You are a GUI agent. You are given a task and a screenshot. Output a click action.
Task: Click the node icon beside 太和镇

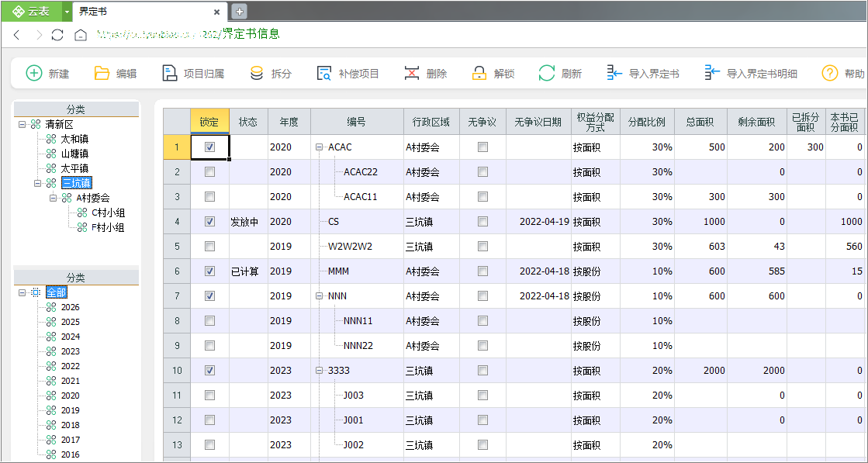pos(51,139)
